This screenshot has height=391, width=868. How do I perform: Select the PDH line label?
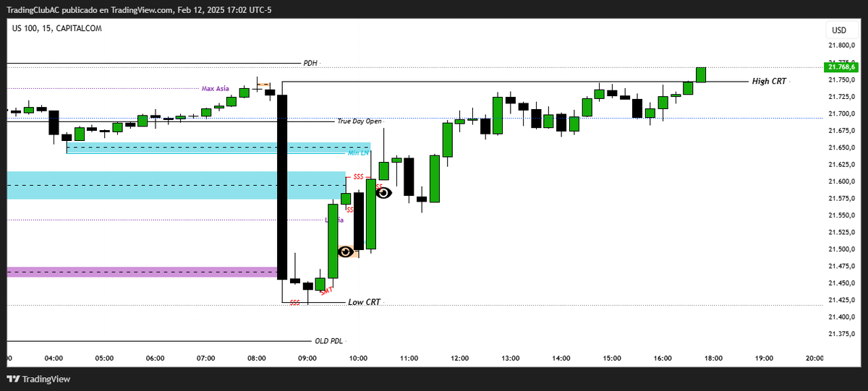coord(310,64)
